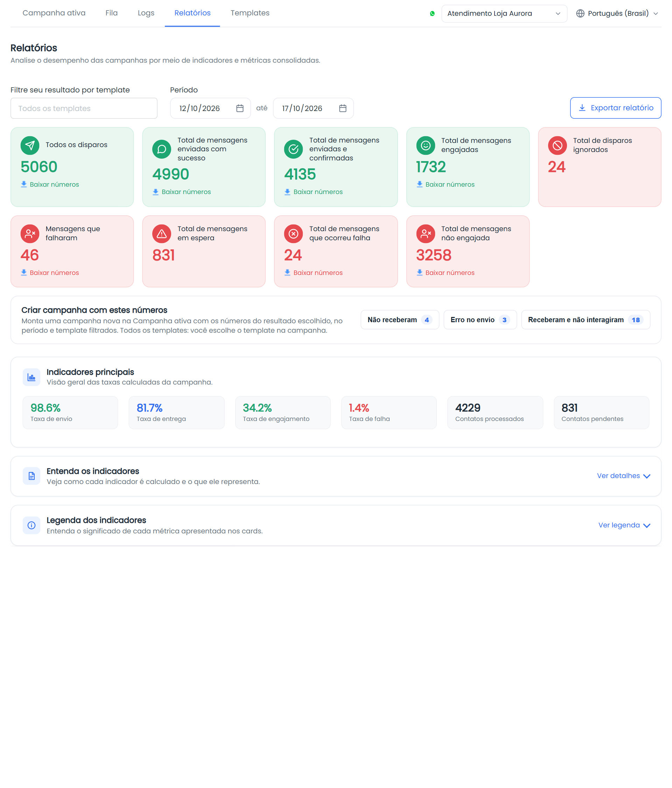Image resolution: width=672 pixels, height=788 pixels.
Task: Select Receberam e não interagiram button
Action: pos(585,320)
